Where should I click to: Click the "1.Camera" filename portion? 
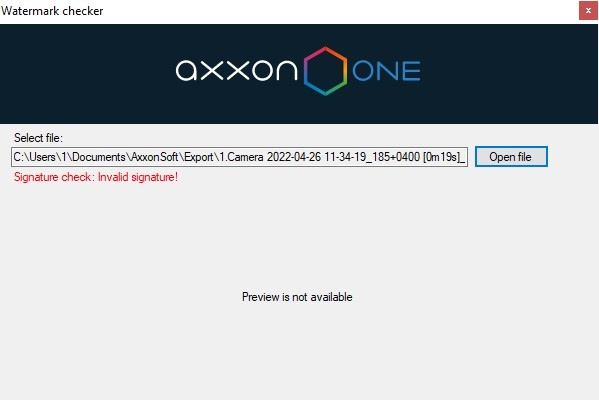241,157
